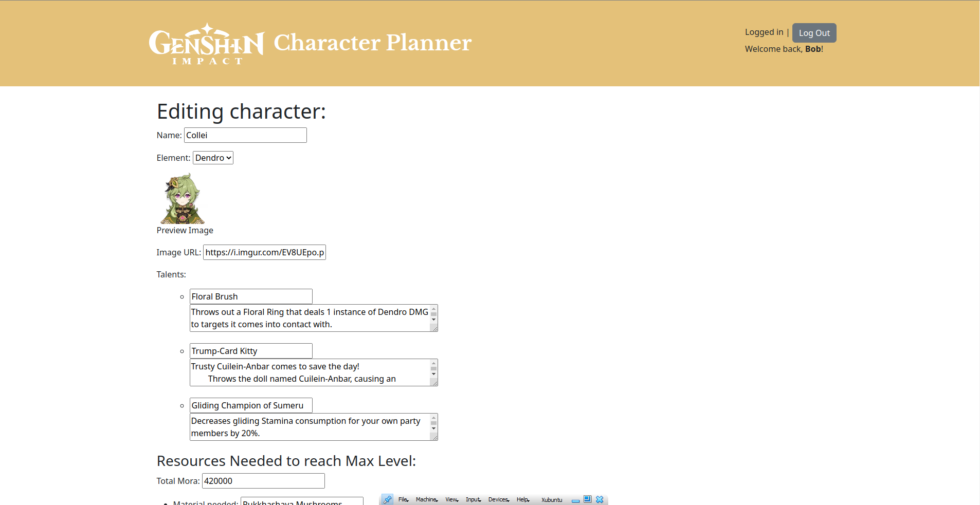Image resolution: width=980 pixels, height=505 pixels.
Task: Click inside the Trump-Card Kitty talent description box
Action: pyautogui.click(x=308, y=372)
